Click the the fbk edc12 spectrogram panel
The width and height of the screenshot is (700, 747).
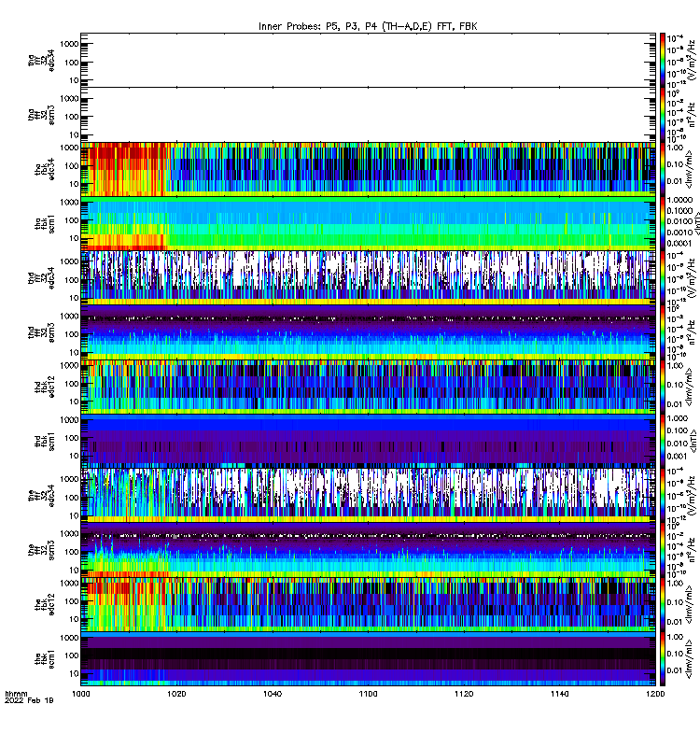click(368, 604)
